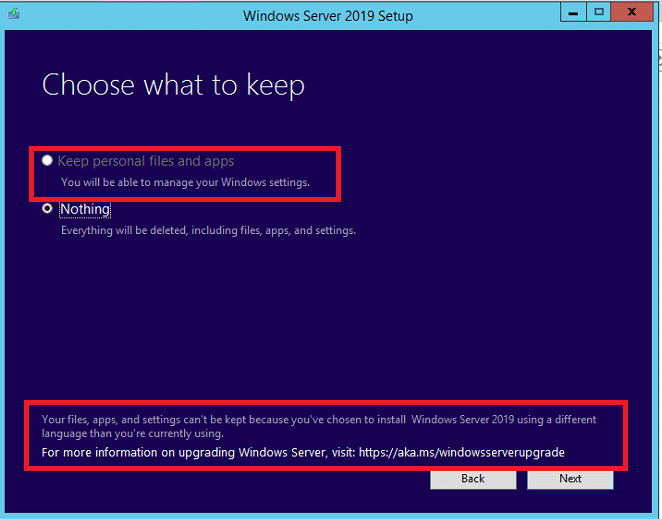This screenshot has width=662, height=519.
Task: Maximize the Windows Server 2019 Setup window
Action: pos(599,13)
